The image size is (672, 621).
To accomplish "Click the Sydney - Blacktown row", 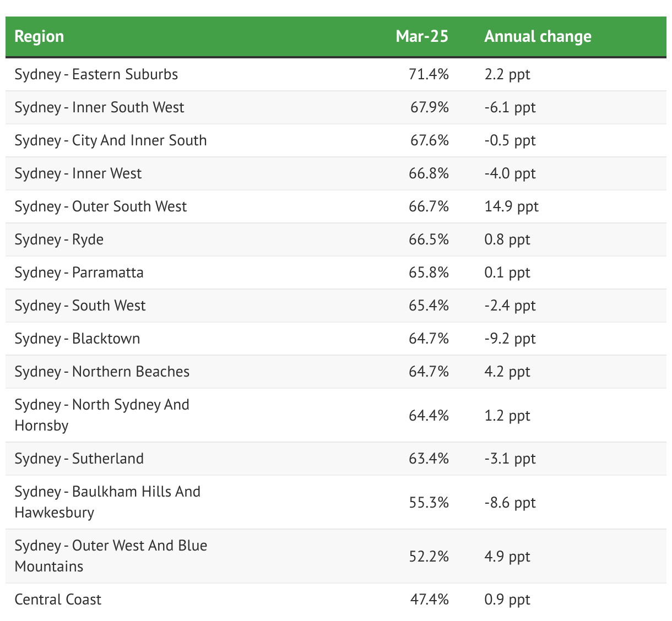I will pyautogui.click(x=77, y=339).
